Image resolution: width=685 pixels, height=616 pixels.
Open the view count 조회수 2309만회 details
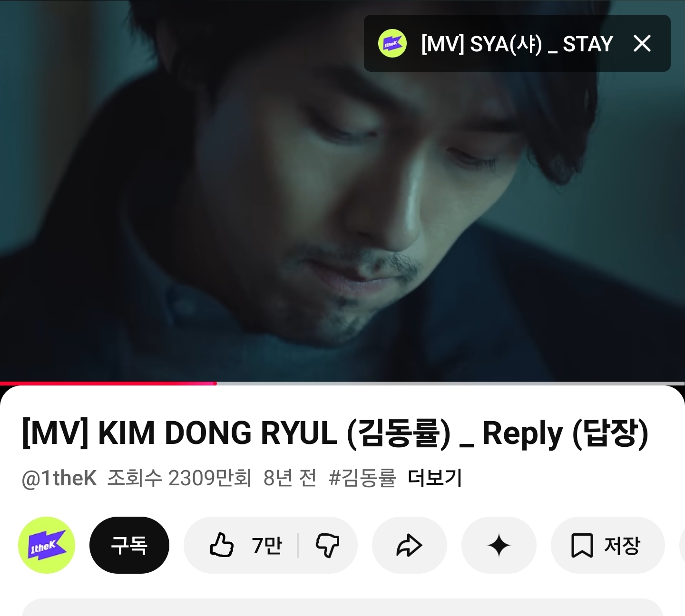(179, 478)
